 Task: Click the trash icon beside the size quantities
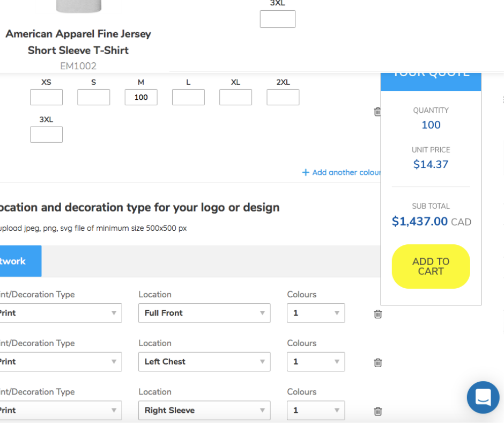pyautogui.click(x=377, y=112)
